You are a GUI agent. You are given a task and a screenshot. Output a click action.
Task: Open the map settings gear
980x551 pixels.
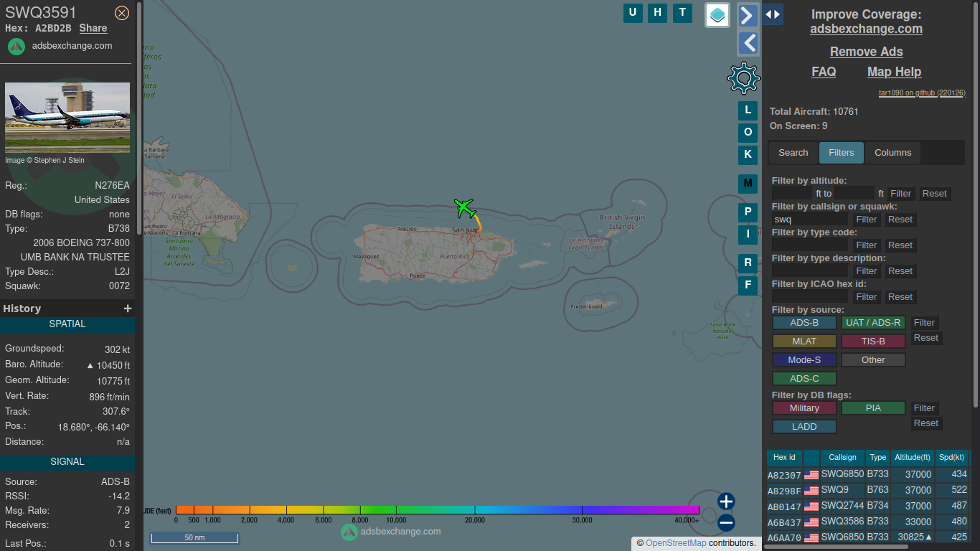(x=744, y=77)
